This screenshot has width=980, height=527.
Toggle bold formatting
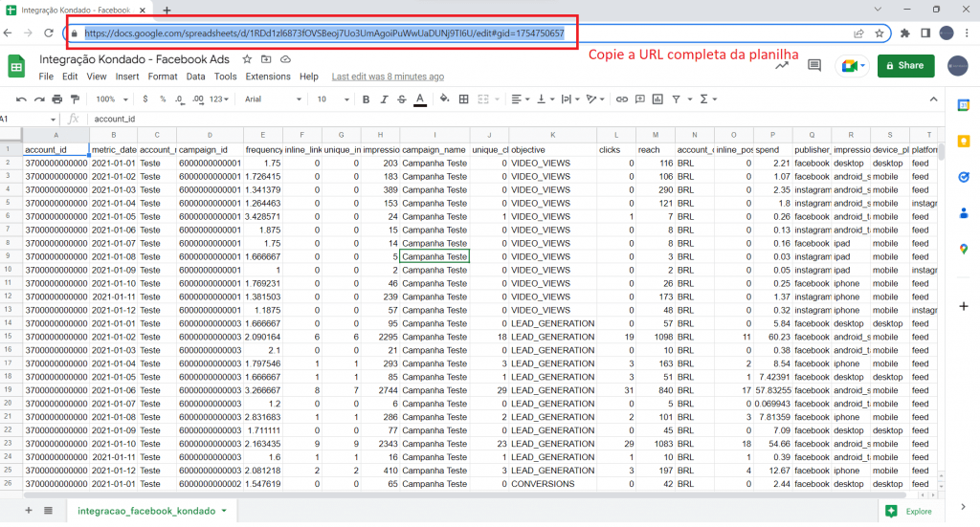coord(365,99)
